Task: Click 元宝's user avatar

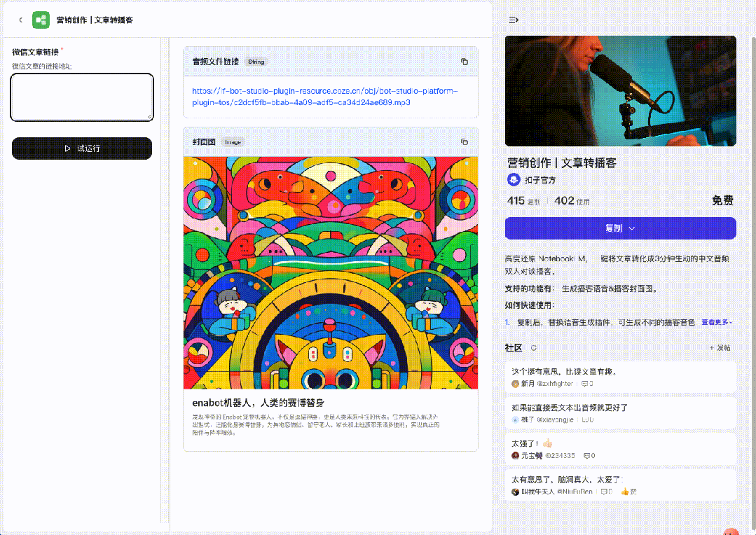Action: tap(515, 455)
